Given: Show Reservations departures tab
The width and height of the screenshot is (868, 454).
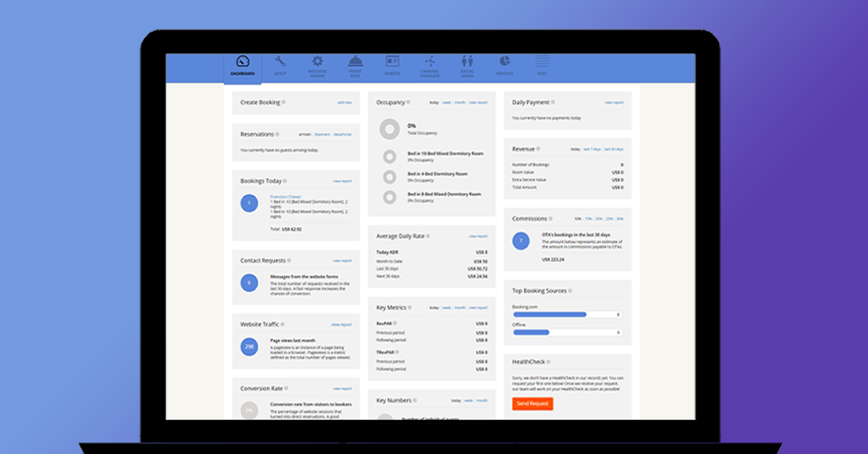Looking at the screenshot, I should 342,134.
